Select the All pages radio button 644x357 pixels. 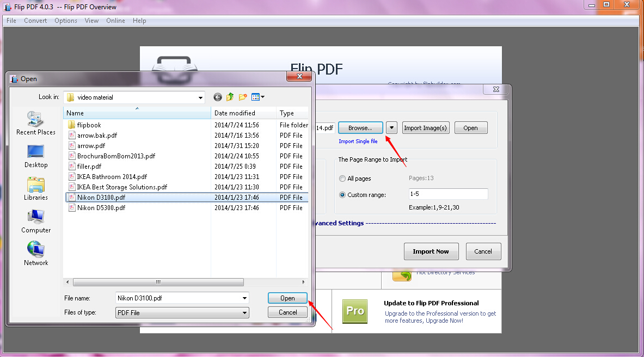click(x=342, y=178)
